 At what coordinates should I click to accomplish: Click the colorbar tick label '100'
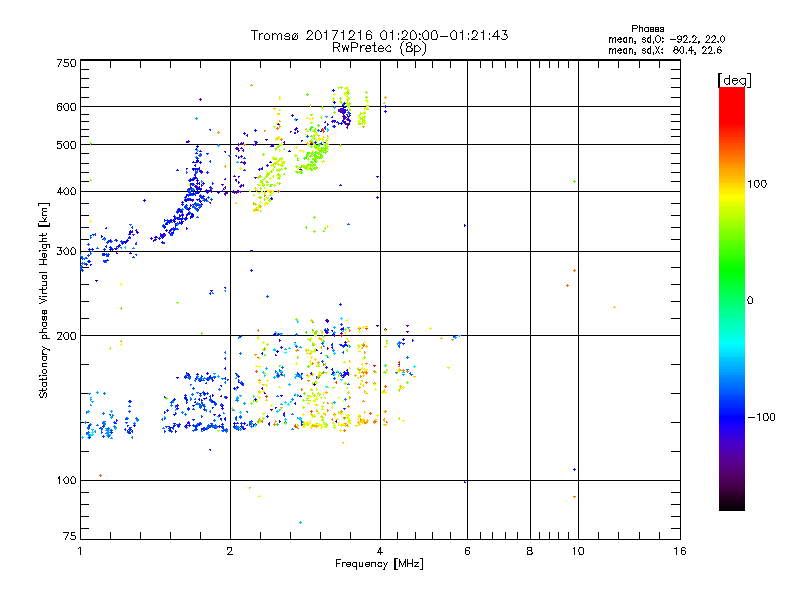pyautogui.click(x=757, y=184)
